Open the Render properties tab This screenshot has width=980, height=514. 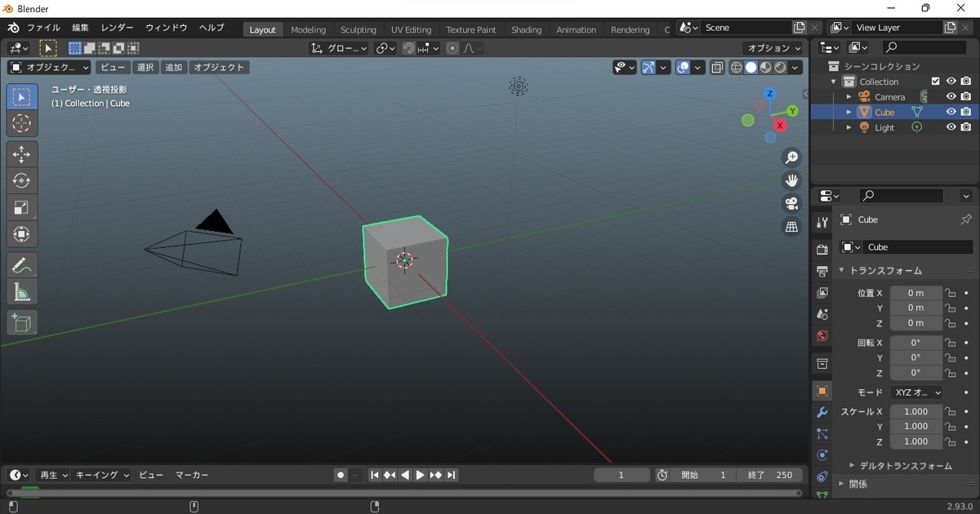point(822,249)
